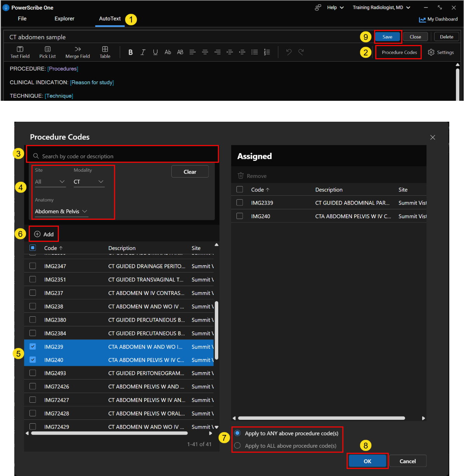Decrease paragraph indent
Image resolution: width=464 pixels, height=476 pixels.
(x=242, y=52)
